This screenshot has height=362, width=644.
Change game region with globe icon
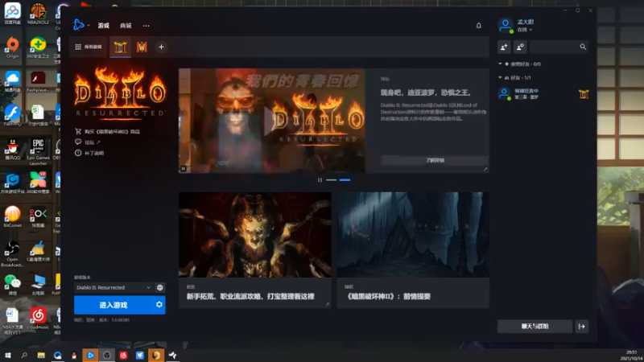coord(159,287)
